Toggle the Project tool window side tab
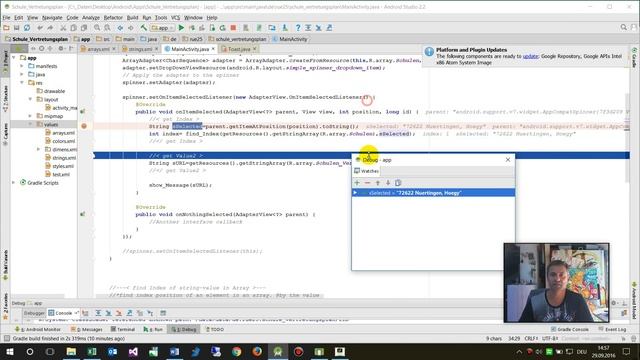The height and width of the screenshot is (360, 640). (x=5, y=62)
